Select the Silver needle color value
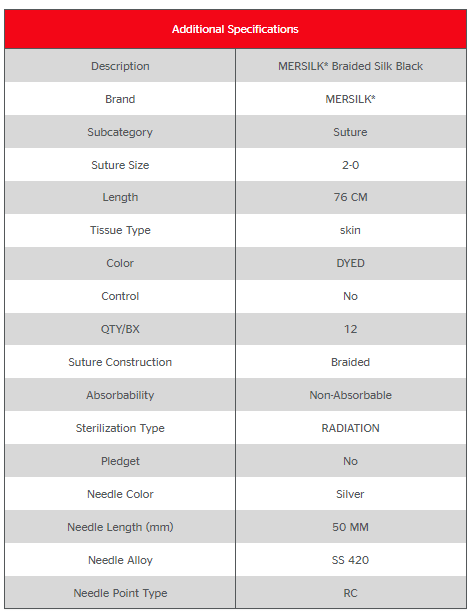471x613 pixels. tap(350, 494)
